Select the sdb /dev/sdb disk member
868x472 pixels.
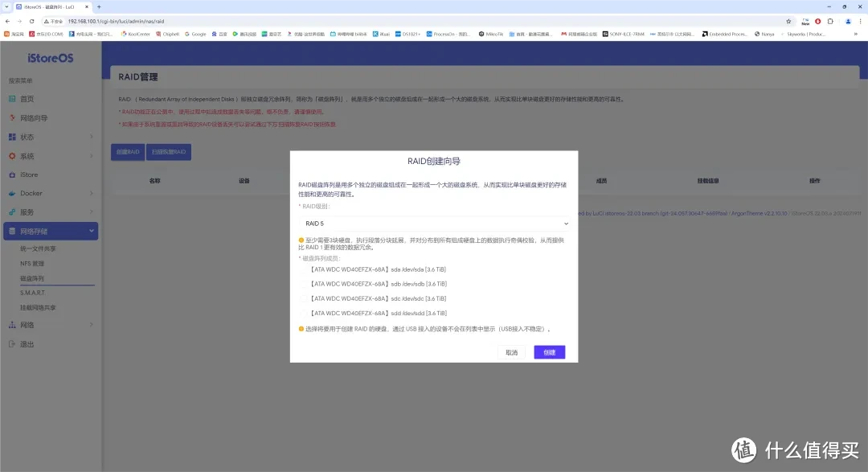coord(304,283)
